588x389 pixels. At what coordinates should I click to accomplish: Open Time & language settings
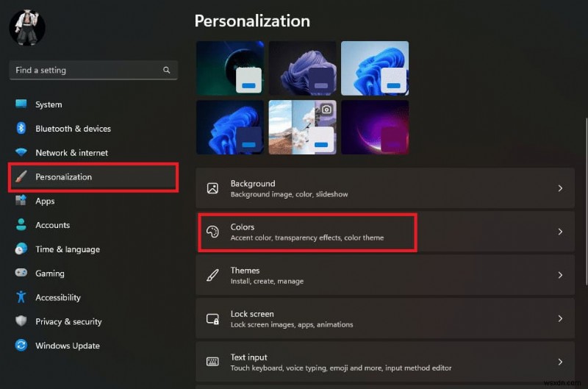(x=93, y=249)
